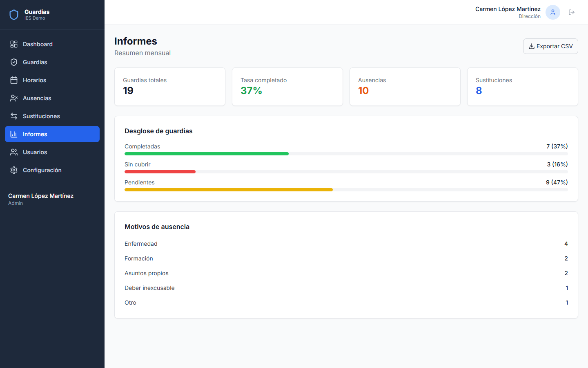The width and height of the screenshot is (588, 368).
Task: Click the red Sin cubrir progress bar
Action: click(x=160, y=172)
